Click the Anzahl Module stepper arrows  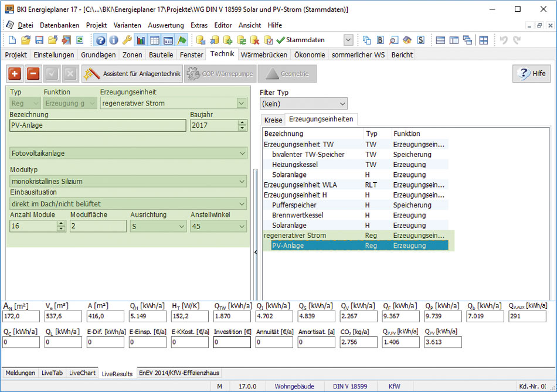coord(62,226)
